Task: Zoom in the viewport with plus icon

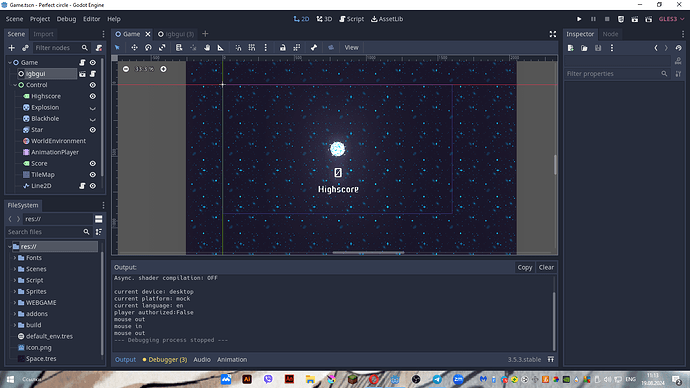Action: (x=163, y=69)
